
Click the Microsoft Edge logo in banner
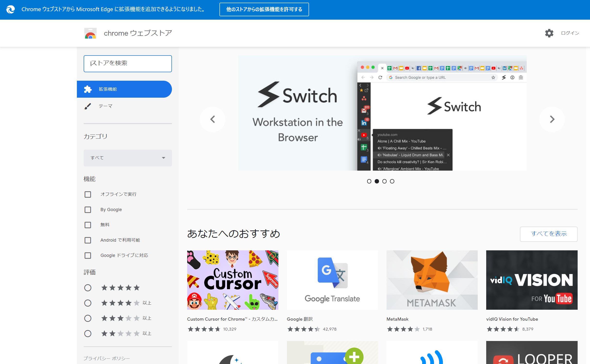[10, 9]
